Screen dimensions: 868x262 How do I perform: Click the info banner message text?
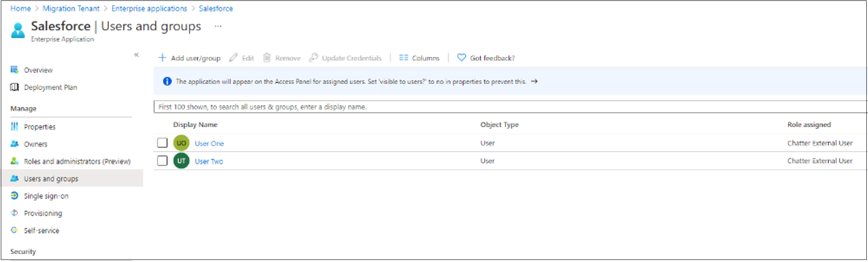pyautogui.click(x=351, y=82)
